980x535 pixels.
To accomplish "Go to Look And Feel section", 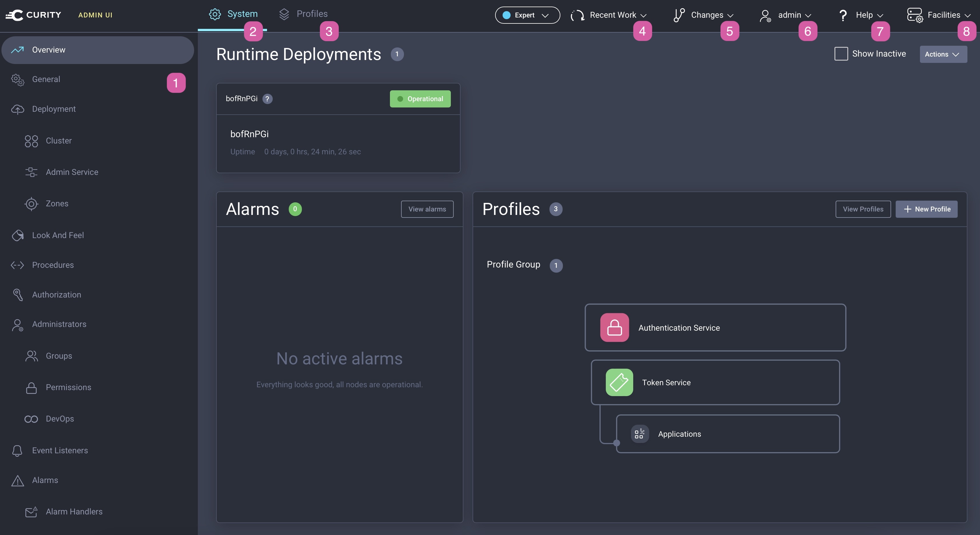I will (98, 235).
